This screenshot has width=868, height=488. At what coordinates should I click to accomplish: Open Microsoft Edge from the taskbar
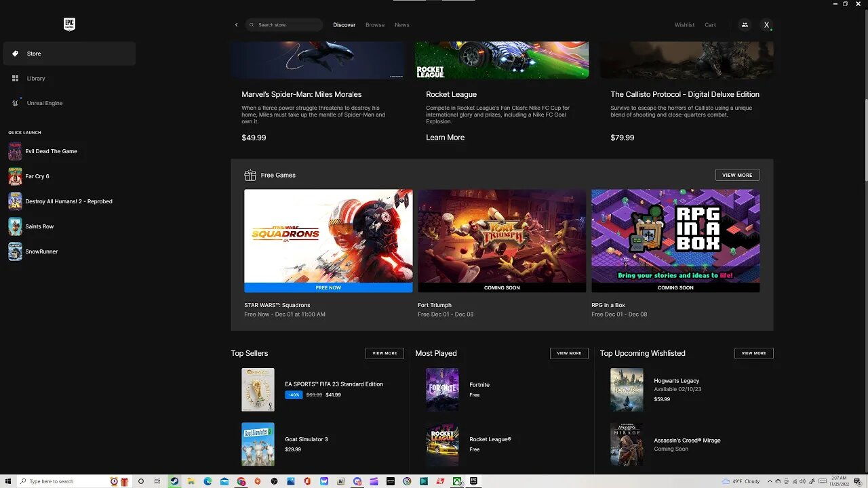click(x=208, y=481)
